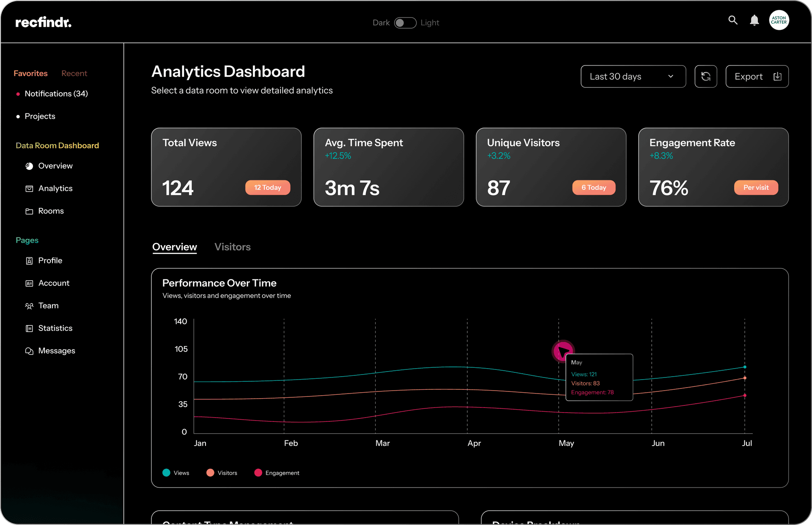Click the Statistics sidebar icon
812x525 pixels.
(29, 328)
